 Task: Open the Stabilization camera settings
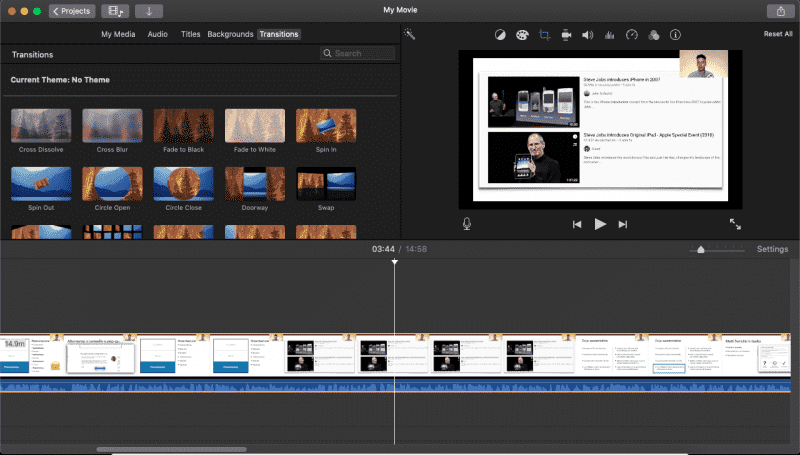(566, 35)
